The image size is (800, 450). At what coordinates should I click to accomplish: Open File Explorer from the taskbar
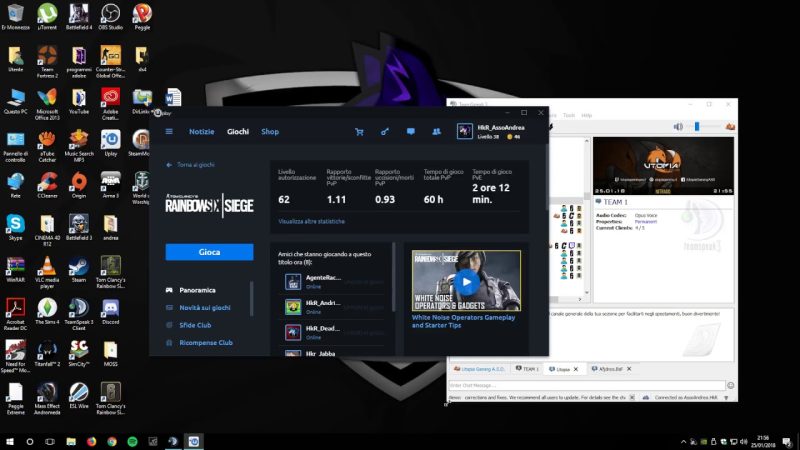71,441
